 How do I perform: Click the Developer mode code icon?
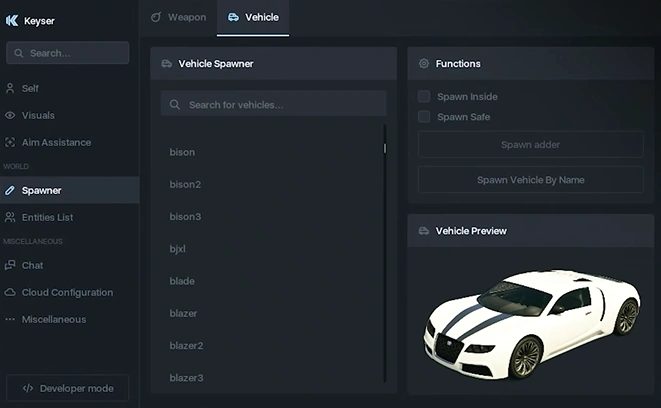point(28,388)
